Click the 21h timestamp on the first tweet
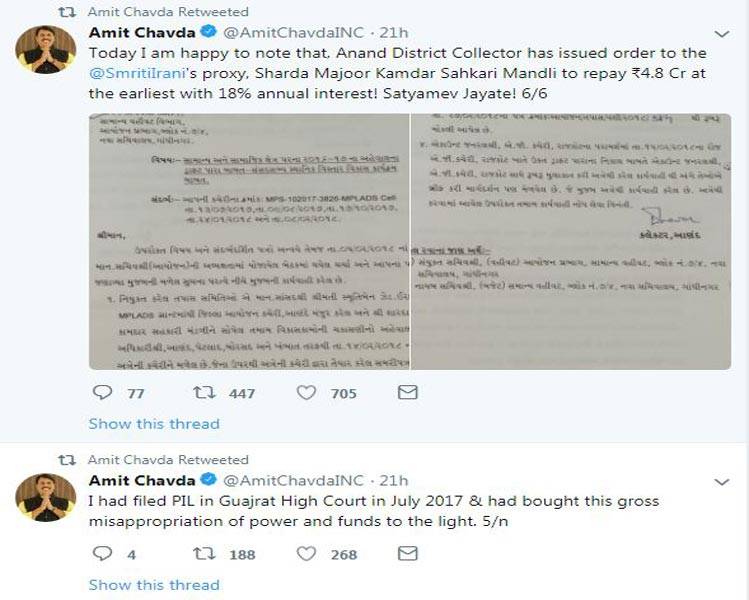749x600 pixels. [x=395, y=33]
